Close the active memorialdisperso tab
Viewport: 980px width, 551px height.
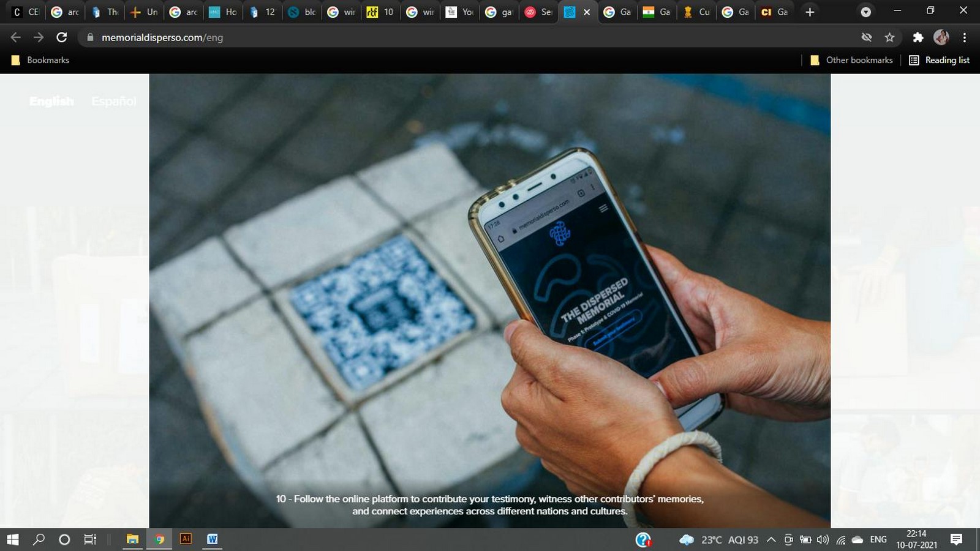587,12
